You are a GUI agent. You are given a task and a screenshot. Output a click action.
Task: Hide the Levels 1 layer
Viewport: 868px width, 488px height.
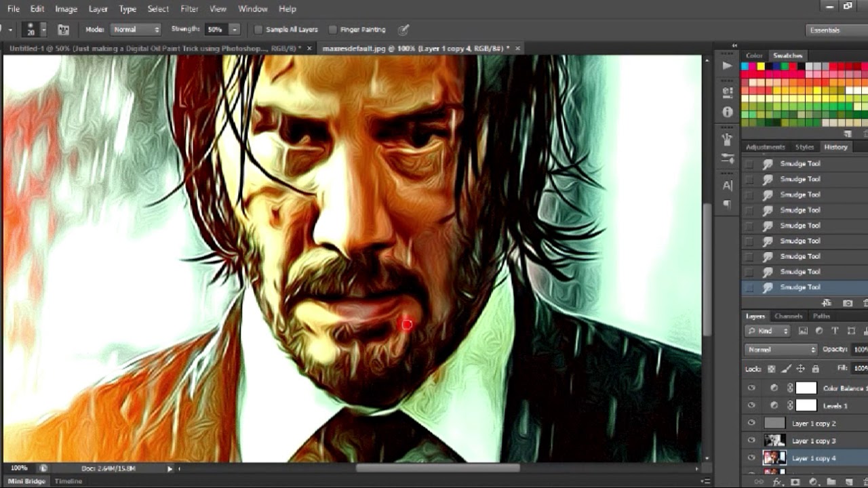pyautogui.click(x=751, y=405)
